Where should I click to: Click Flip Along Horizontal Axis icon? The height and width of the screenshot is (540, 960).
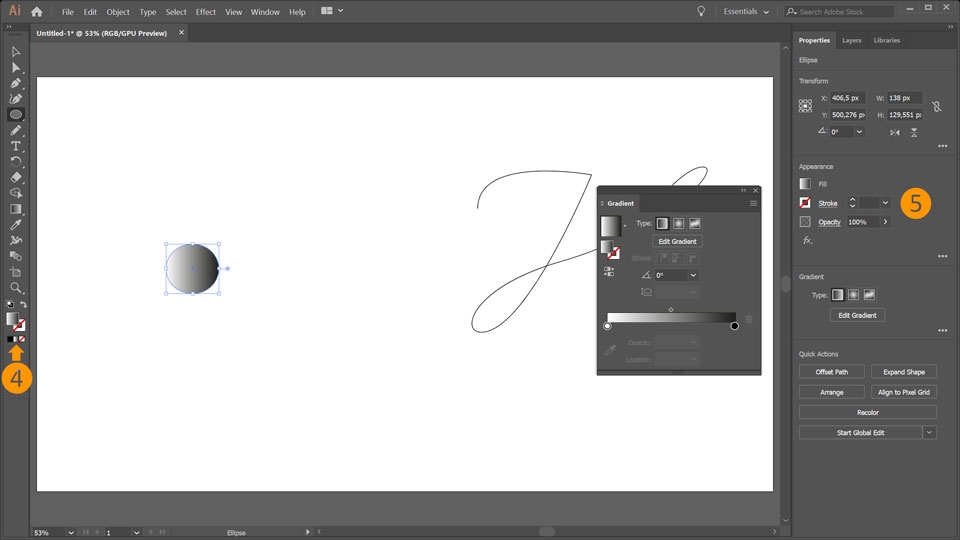click(x=895, y=132)
